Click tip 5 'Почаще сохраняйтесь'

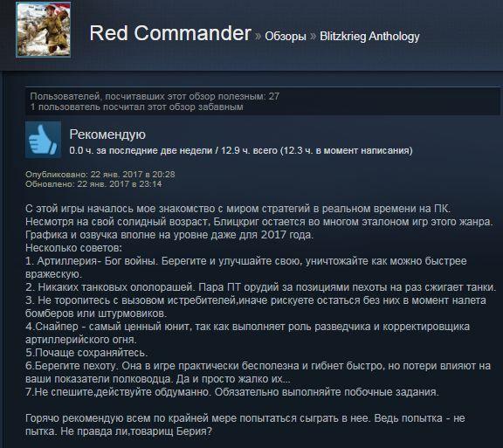[x=86, y=353]
